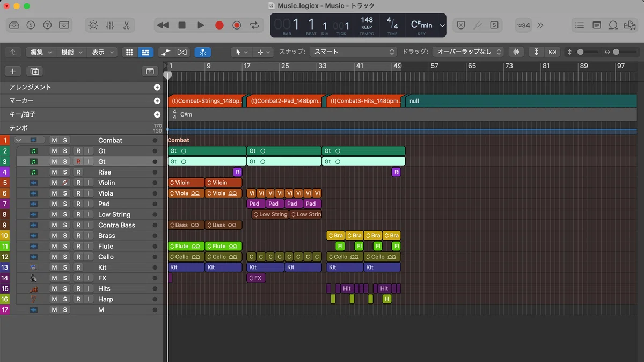Image resolution: width=644 pixels, height=362 pixels.
Task: Select the Combat3-Hits marker region
Action: point(364,101)
